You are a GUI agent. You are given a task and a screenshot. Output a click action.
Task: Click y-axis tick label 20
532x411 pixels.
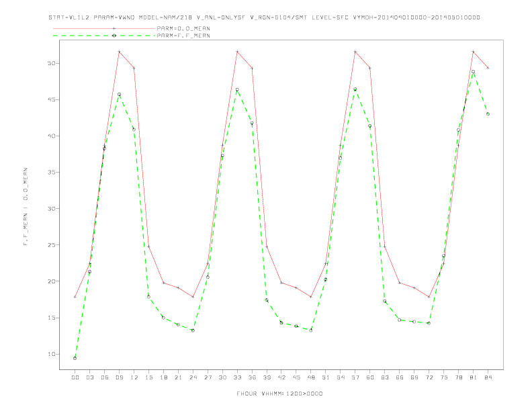[x=51, y=281]
